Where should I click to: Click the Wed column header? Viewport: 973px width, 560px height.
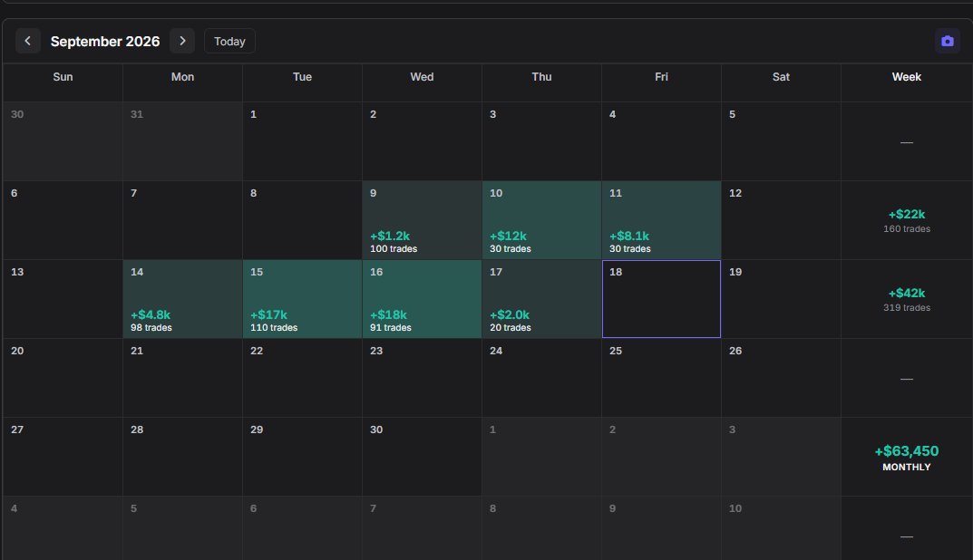tap(422, 77)
